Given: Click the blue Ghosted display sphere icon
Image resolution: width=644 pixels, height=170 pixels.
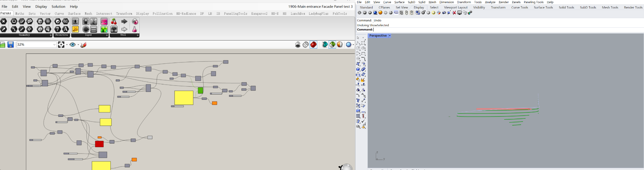Looking at the screenshot, I should point(375,13).
